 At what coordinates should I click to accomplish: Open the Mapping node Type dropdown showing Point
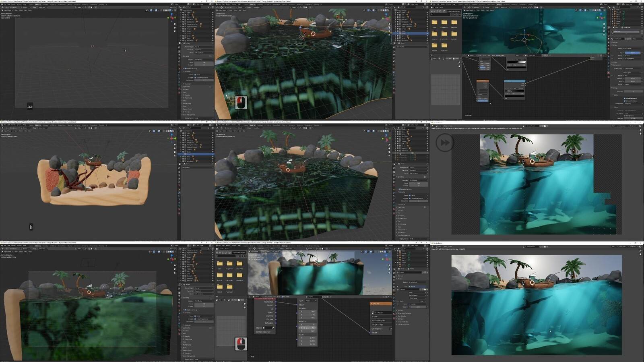[310, 301]
